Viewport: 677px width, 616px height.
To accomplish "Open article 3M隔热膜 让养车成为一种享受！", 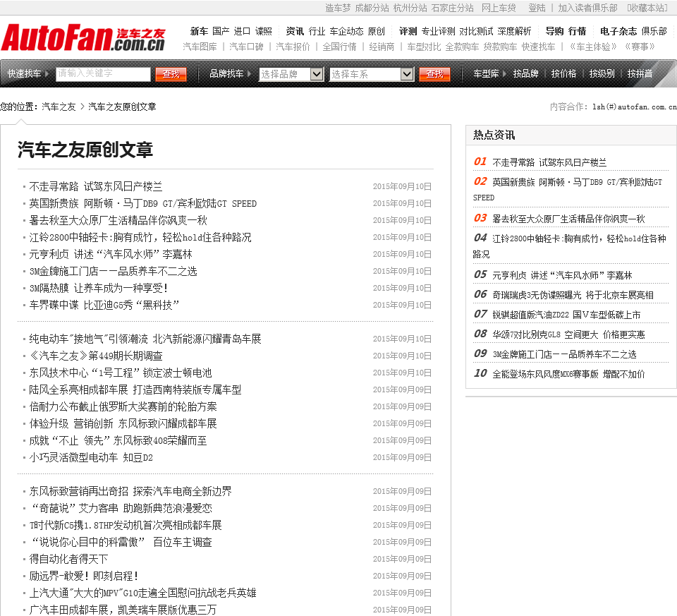I will [x=99, y=288].
